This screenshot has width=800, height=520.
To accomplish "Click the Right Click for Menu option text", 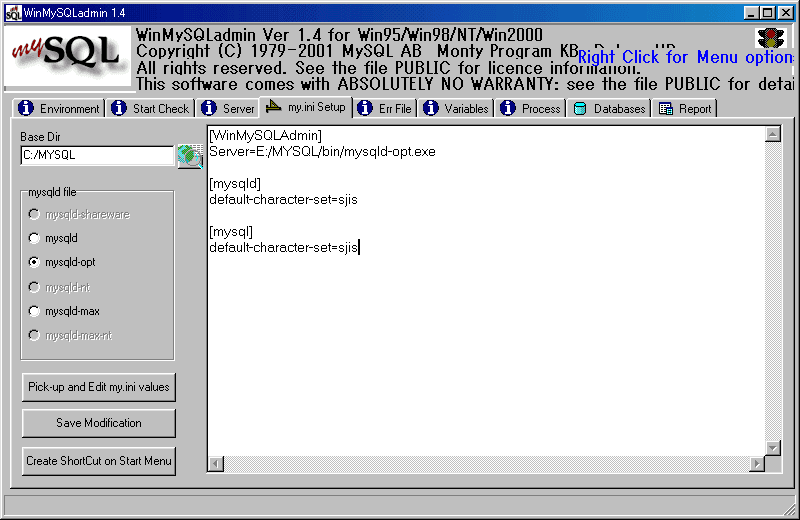I will click(x=686, y=57).
